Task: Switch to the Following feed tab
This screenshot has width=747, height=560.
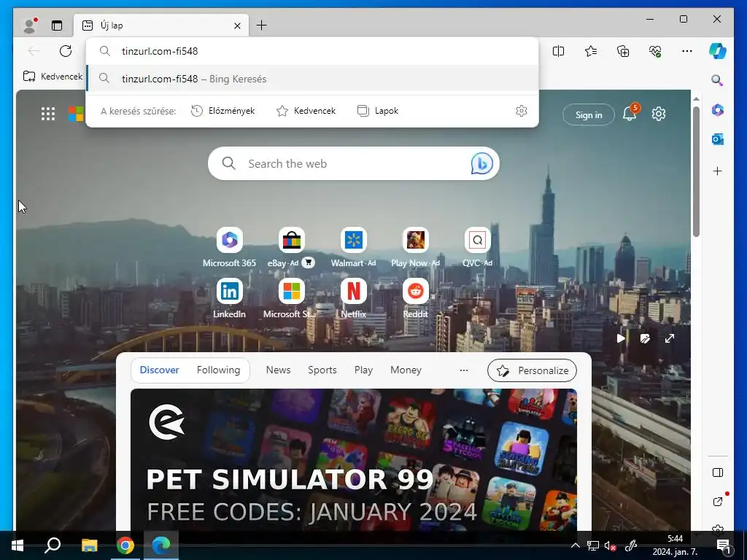Action: pos(218,370)
